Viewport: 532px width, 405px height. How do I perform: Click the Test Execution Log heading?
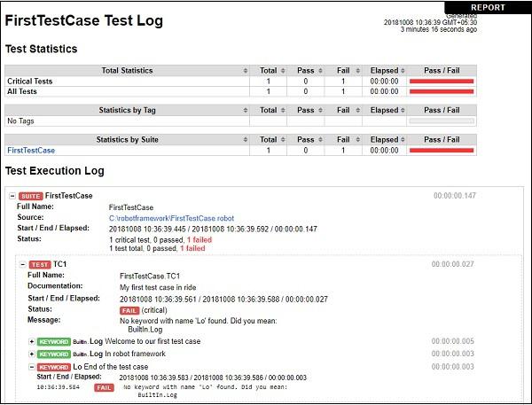coord(55,171)
